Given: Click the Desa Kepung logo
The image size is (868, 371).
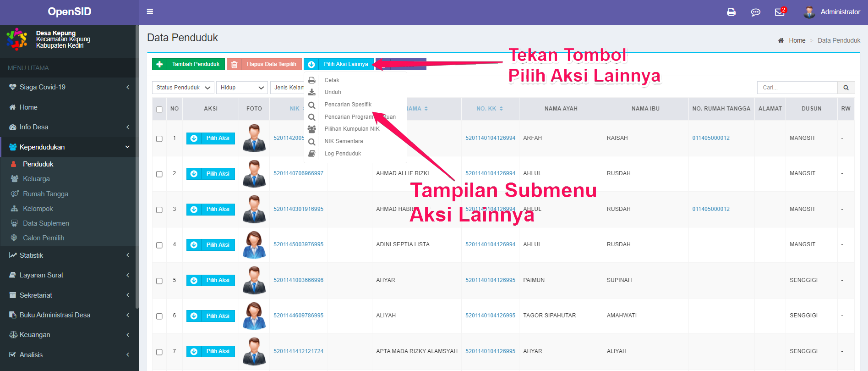Looking at the screenshot, I should point(17,39).
